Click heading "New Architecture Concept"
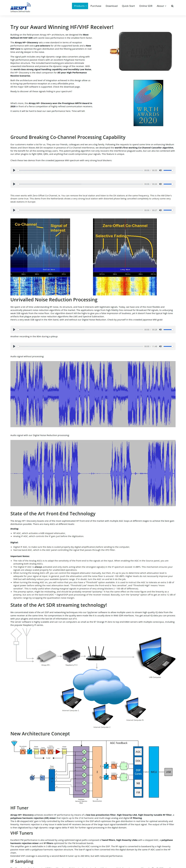186x868 pixels. 40,734
